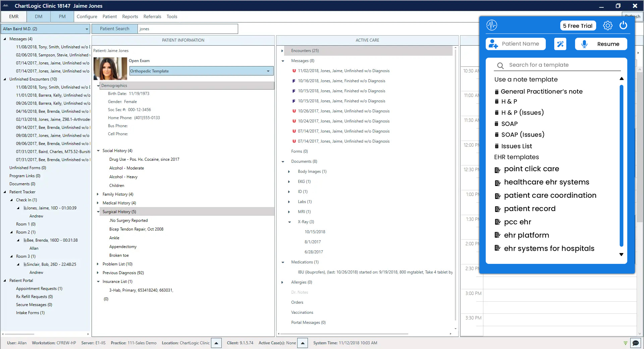This screenshot has height=349, width=644.
Task: Click the Patient Search input field
Action: coord(187,29)
